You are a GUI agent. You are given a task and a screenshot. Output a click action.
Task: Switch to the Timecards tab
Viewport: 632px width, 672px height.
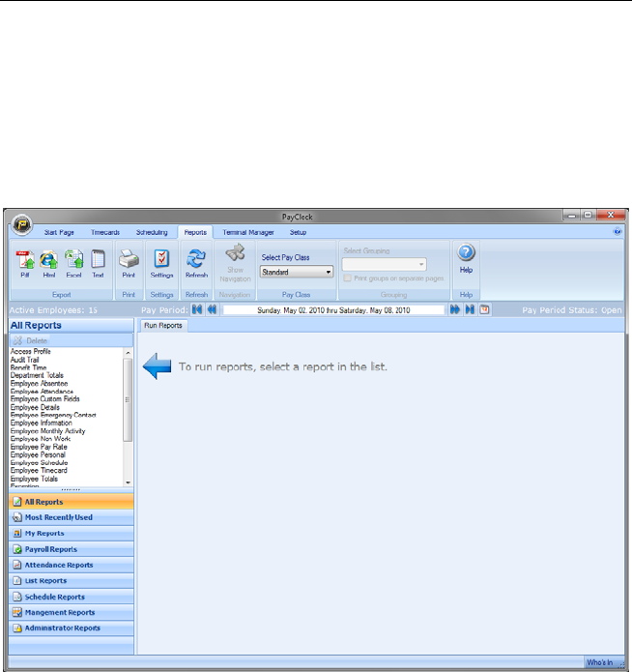pyautogui.click(x=105, y=232)
